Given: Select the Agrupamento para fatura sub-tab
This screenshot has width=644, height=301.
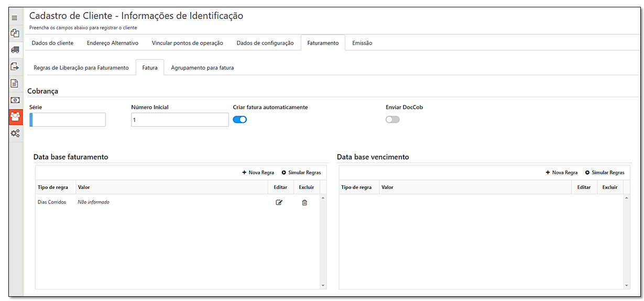Looking at the screenshot, I should 202,68.
